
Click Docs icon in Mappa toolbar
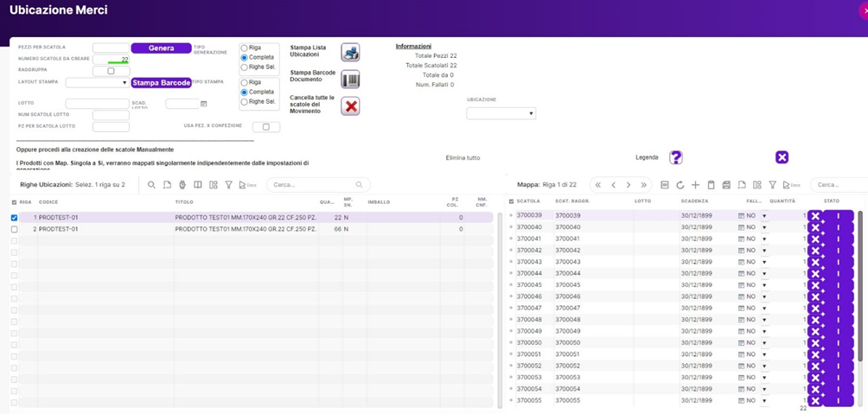(792, 185)
